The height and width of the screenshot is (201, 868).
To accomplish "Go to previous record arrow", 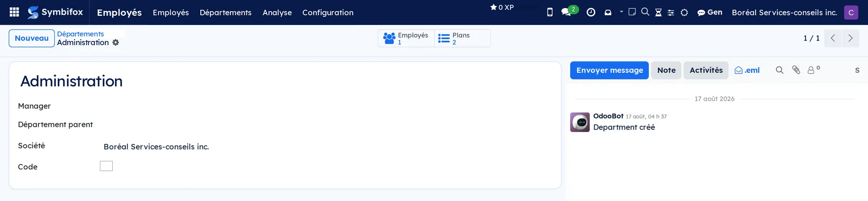I will click(x=833, y=38).
